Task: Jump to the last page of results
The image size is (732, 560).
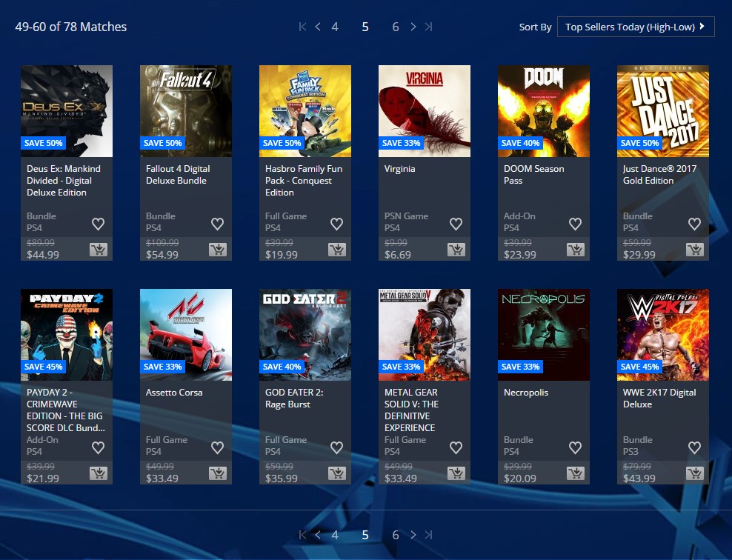Action: (428, 26)
